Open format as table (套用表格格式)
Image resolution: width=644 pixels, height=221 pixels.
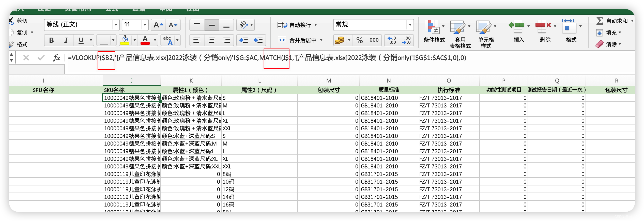(460, 34)
